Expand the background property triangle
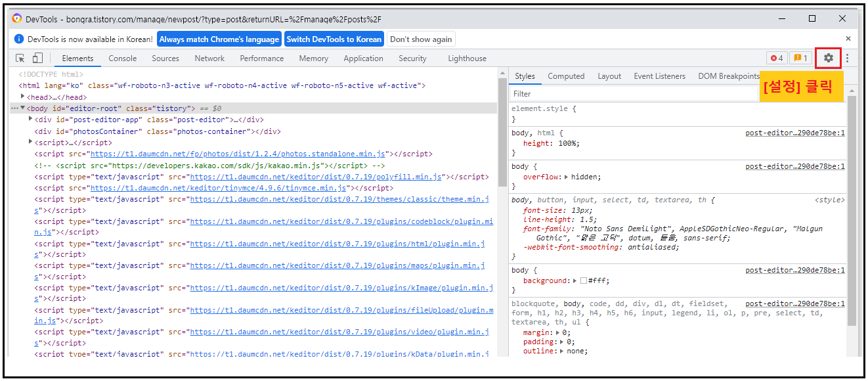The height and width of the screenshot is (381, 868). click(575, 280)
